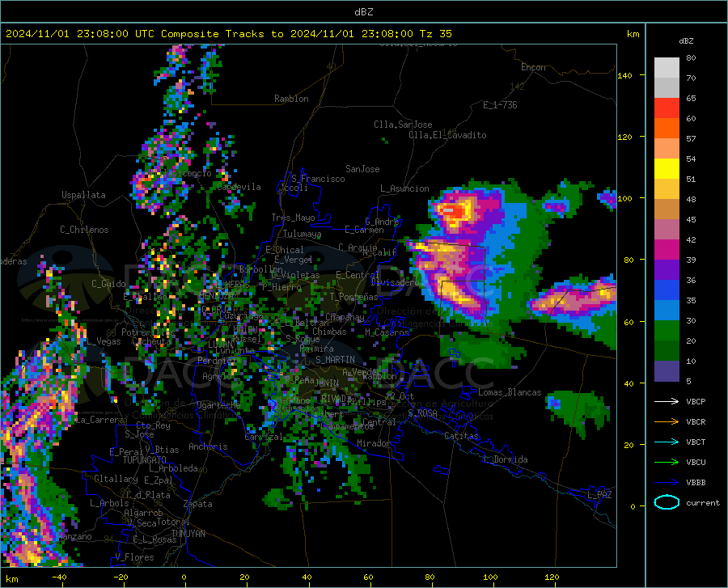Click the 'Clla.SanJose' map label

[x=403, y=125]
